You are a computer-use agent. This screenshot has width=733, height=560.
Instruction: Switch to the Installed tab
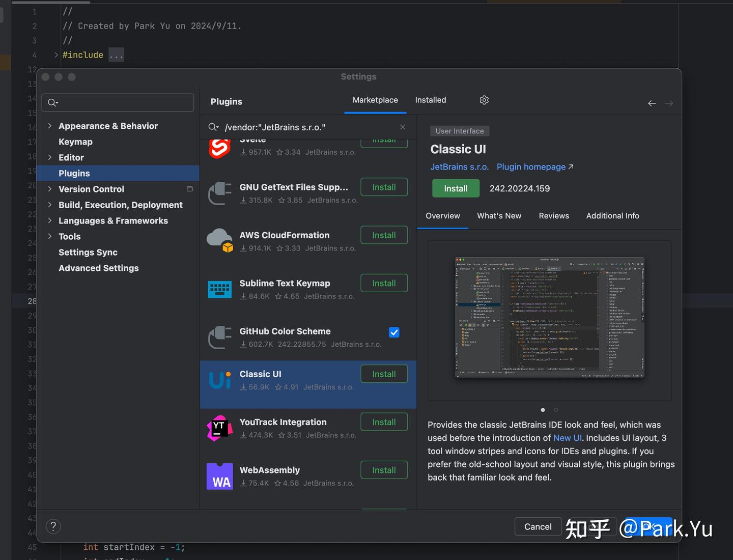click(430, 100)
